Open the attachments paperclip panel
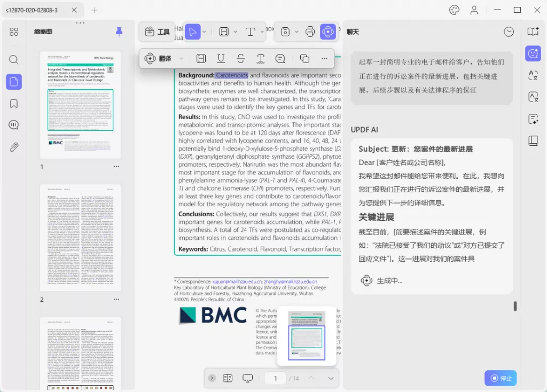 (x=14, y=147)
